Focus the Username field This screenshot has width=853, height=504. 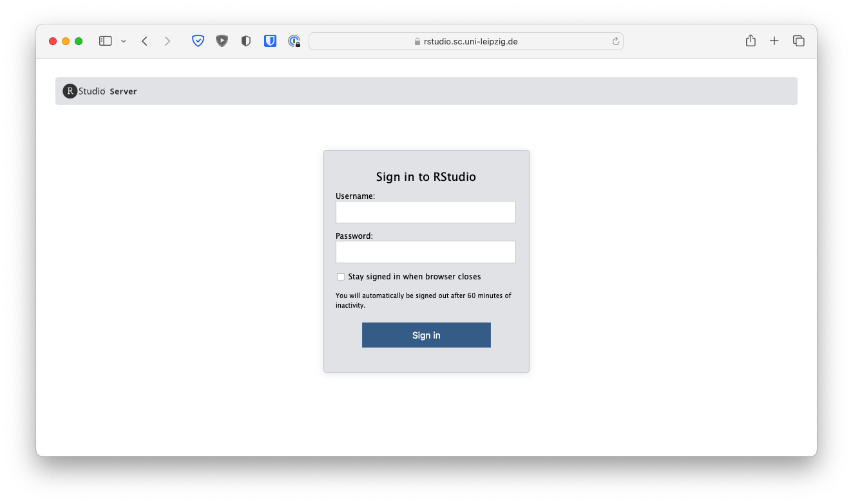(x=426, y=212)
